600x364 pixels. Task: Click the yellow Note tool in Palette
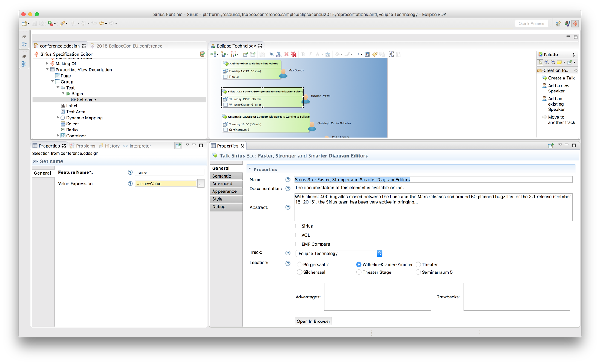click(559, 62)
